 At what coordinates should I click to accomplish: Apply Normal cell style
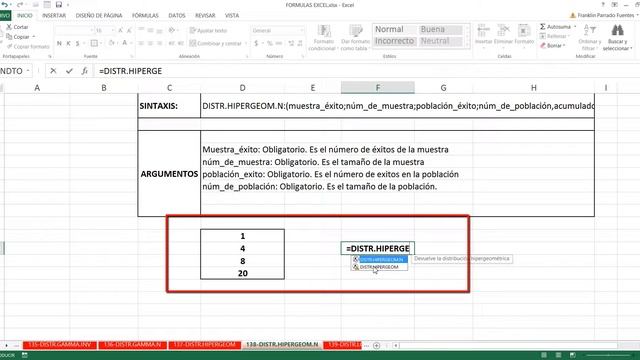tap(394, 29)
